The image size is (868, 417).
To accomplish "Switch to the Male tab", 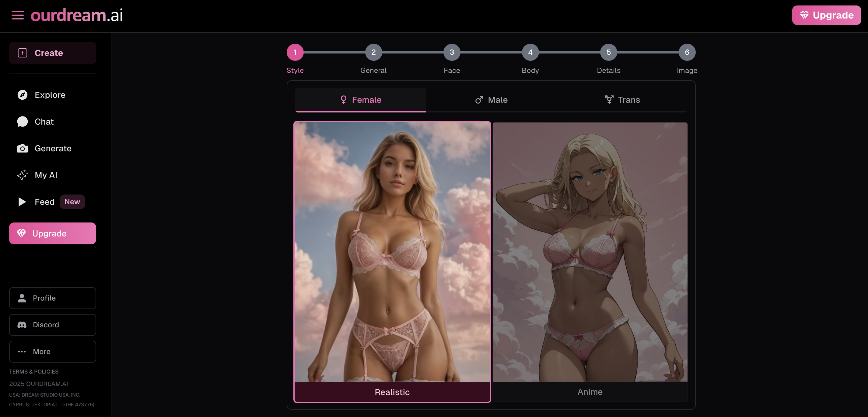I will coord(491,100).
